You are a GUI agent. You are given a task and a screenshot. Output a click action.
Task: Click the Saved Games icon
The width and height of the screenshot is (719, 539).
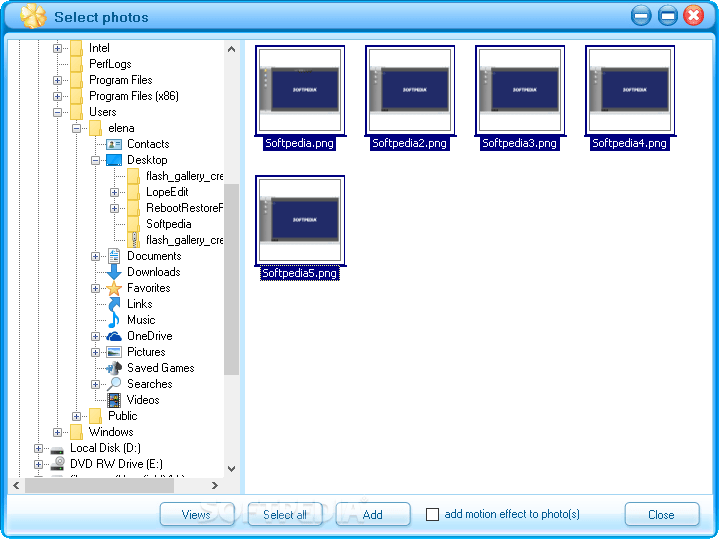click(x=114, y=368)
